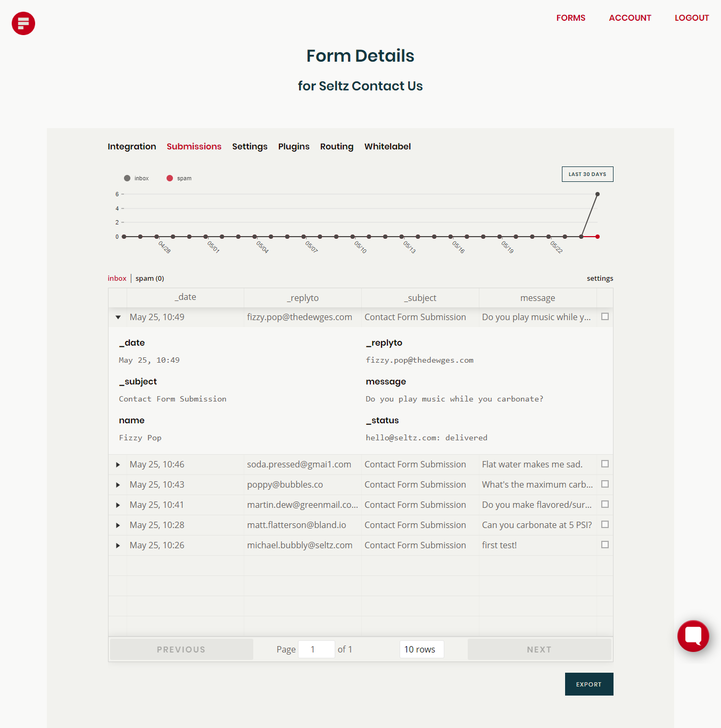Select the checkbox beside poppy@bubbles.co
Screen dimensions: 721x728
pos(604,484)
